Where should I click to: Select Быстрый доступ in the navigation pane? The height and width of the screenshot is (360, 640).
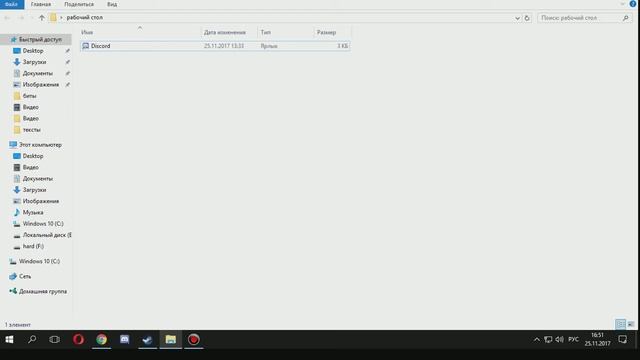[40, 40]
